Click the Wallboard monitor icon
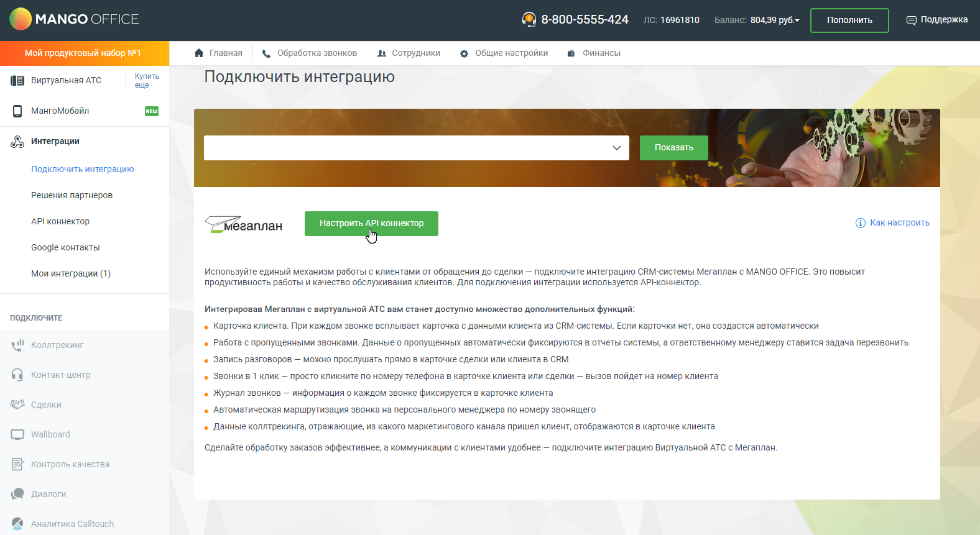Image resolution: width=980 pixels, height=535 pixels. [x=17, y=434]
